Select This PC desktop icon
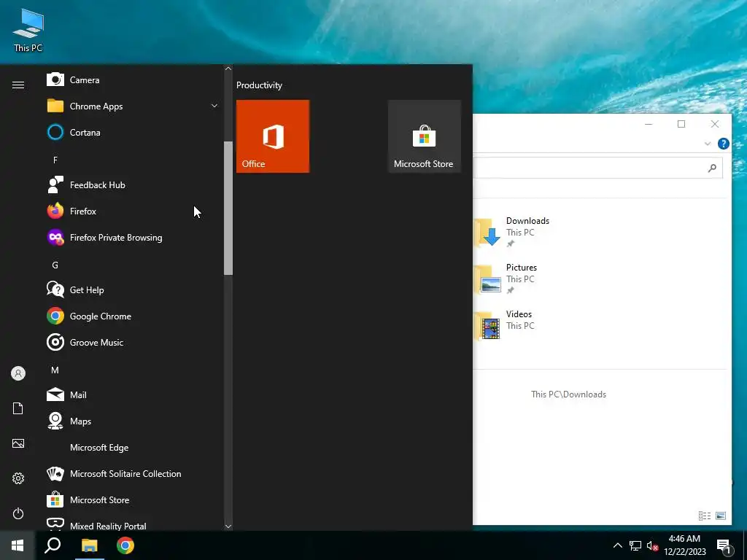This screenshot has width=747, height=560. [x=28, y=30]
